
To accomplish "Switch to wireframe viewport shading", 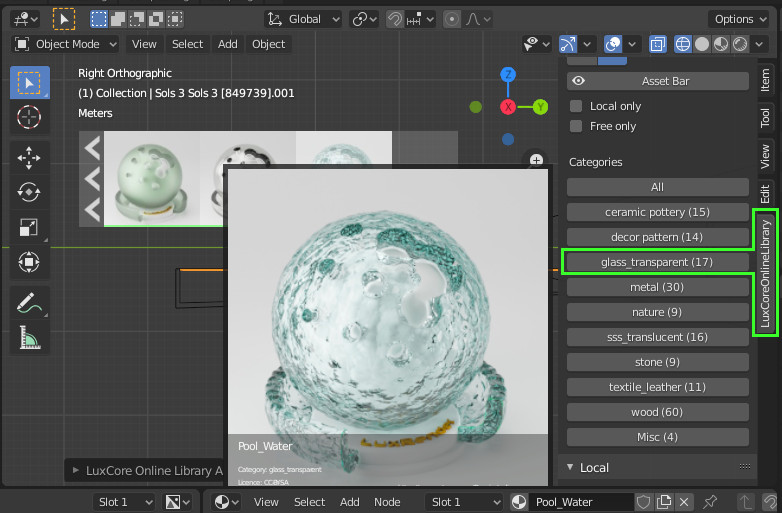I will 683,44.
